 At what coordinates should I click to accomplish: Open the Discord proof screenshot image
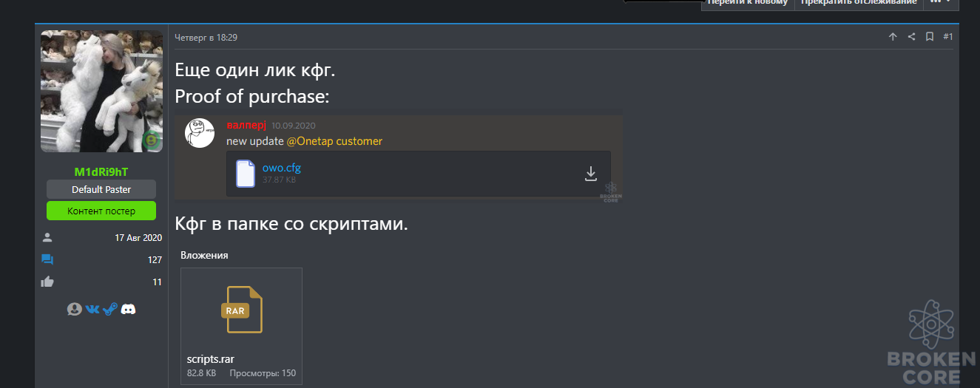(399, 157)
